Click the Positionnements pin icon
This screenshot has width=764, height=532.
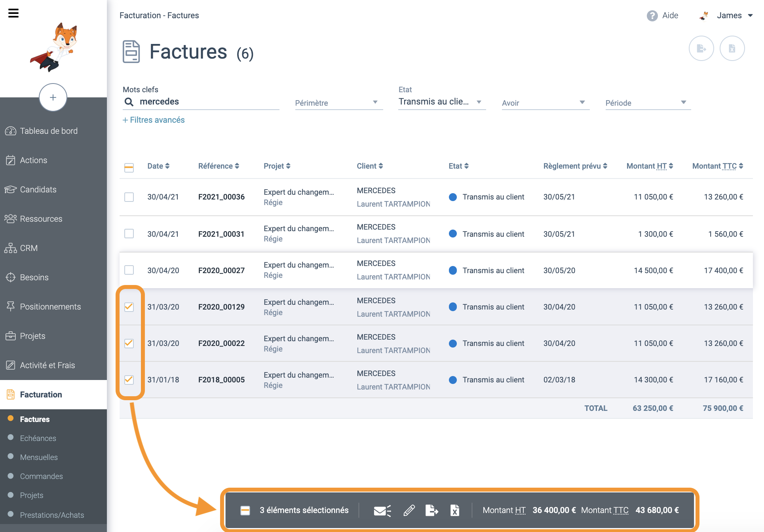(10, 307)
